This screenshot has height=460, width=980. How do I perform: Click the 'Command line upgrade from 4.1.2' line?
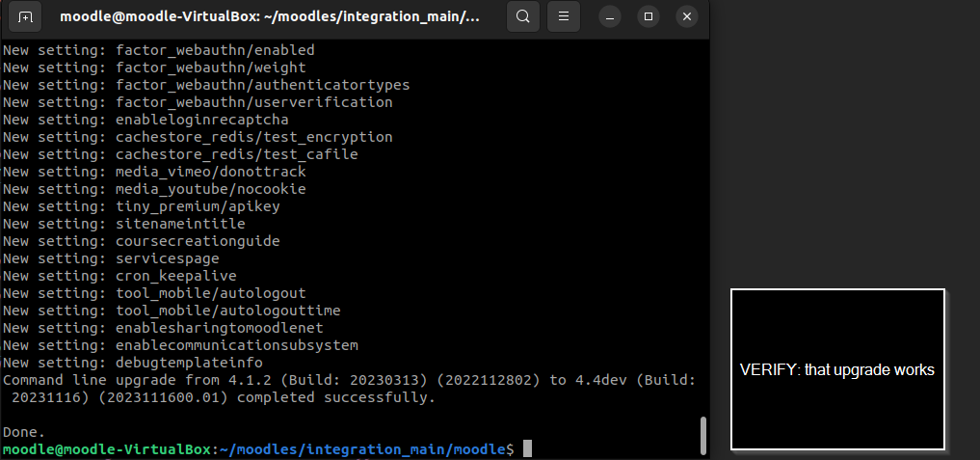pyautogui.click(x=350, y=381)
